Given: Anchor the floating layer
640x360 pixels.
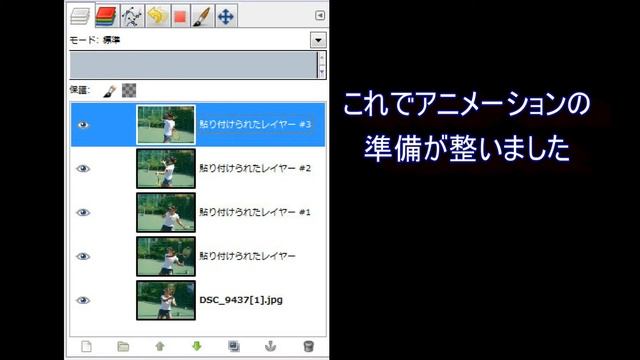Looking at the screenshot, I should [x=270, y=347].
